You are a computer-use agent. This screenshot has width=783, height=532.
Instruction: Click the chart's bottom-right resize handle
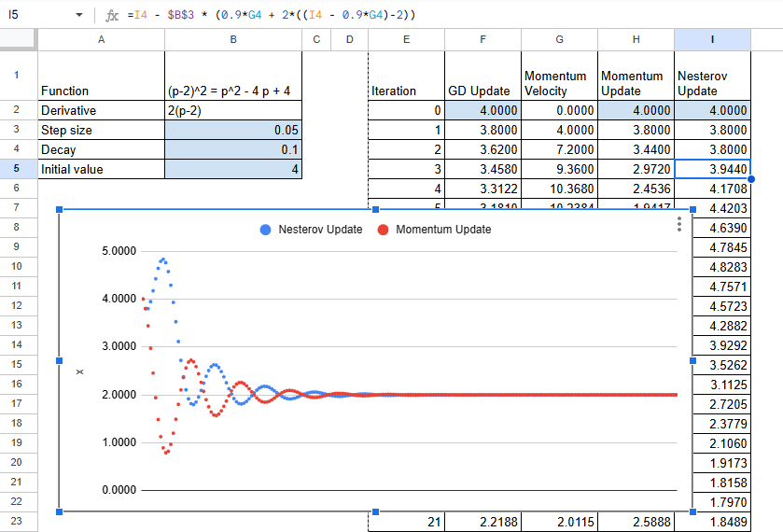[x=692, y=511]
